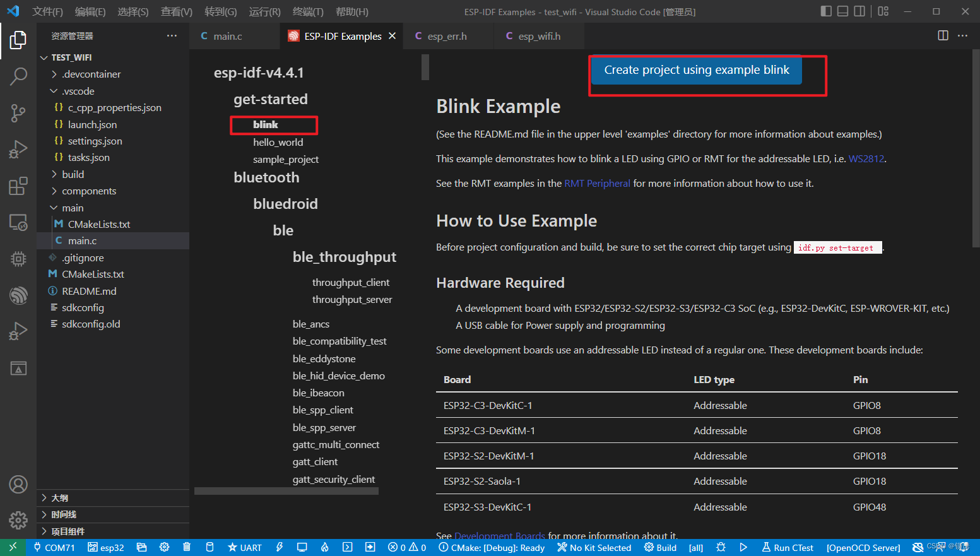Open the Remote Explorer view
The image size is (980, 556).
(18, 222)
